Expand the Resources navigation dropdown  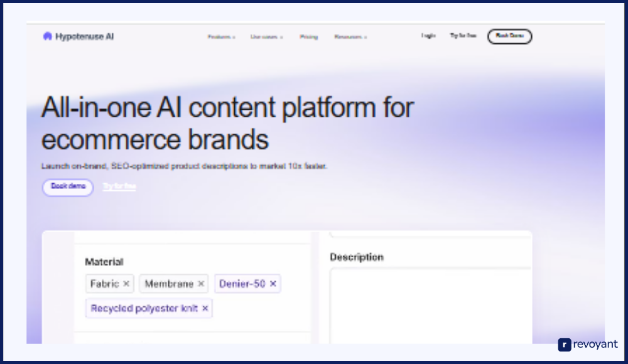[x=350, y=37]
